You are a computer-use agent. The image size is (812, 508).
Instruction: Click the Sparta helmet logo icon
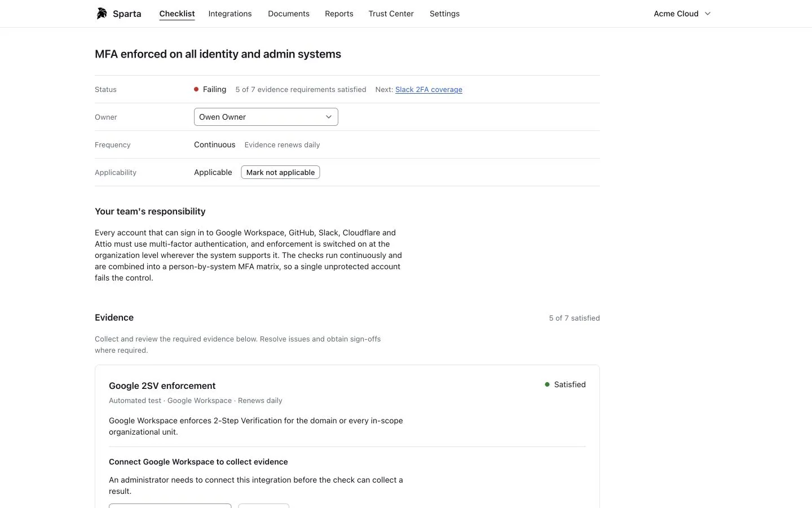tap(101, 14)
